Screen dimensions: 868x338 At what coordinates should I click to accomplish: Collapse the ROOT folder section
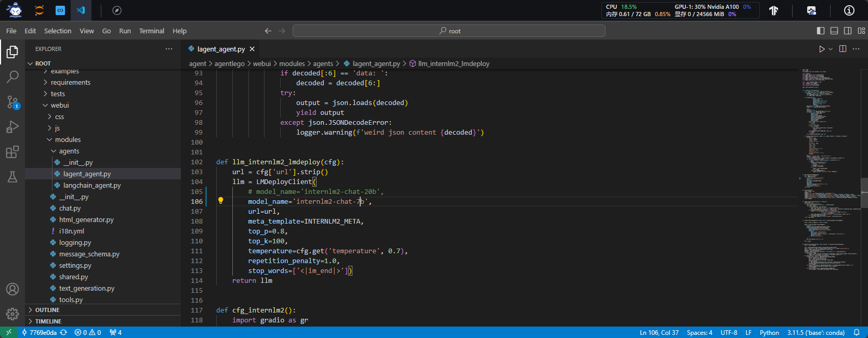click(x=103, y=63)
